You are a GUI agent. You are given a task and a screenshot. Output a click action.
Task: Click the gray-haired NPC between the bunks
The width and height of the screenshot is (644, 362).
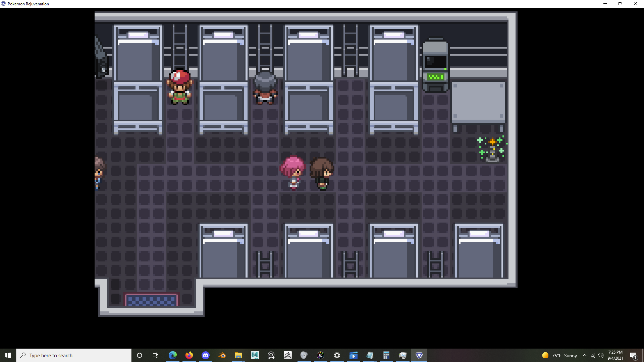(265, 87)
